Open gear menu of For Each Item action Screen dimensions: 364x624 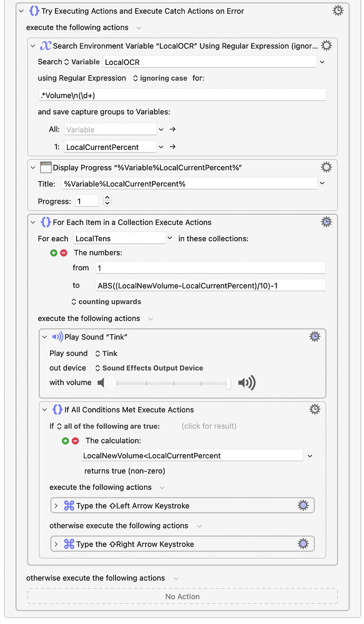click(x=326, y=222)
